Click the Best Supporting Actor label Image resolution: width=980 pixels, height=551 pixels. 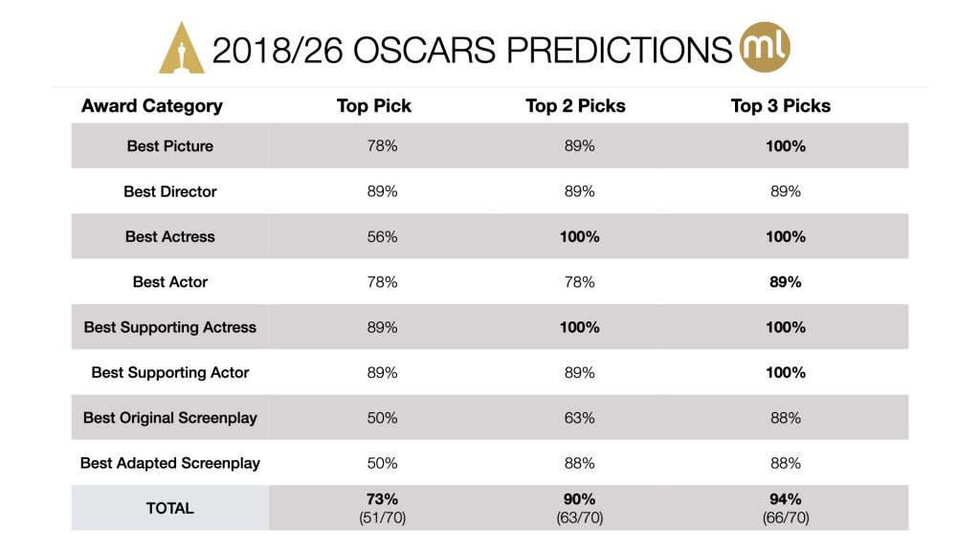coord(170,372)
